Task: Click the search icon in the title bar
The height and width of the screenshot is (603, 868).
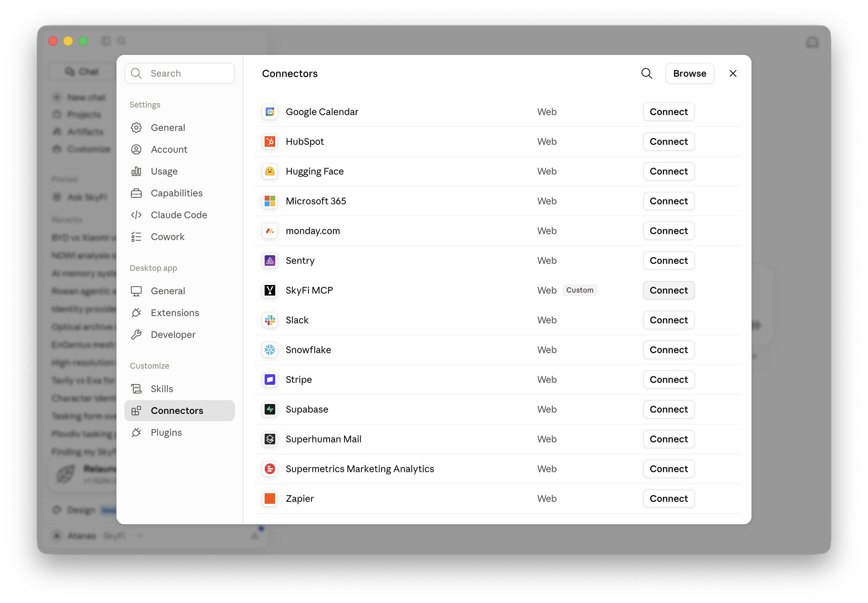Action: point(121,41)
